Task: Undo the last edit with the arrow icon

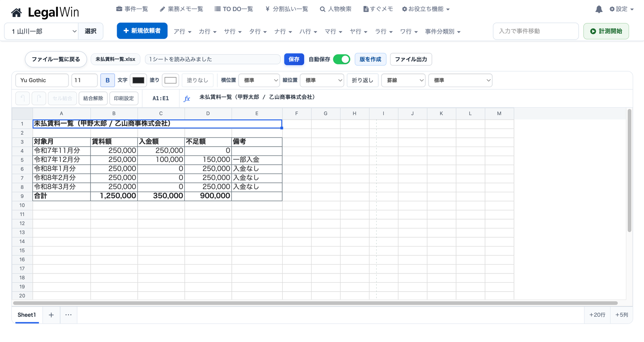Action: [x=23, y=98]
